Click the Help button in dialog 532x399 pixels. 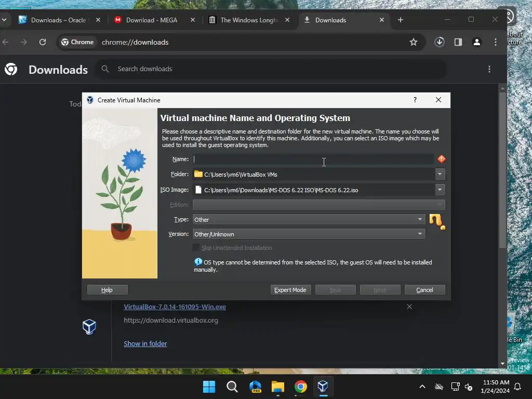pos(107,290)
